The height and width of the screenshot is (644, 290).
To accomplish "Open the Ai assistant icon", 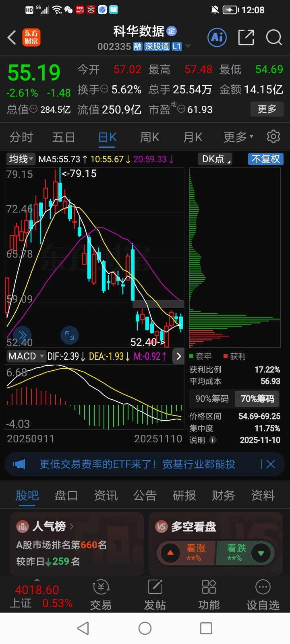I will click(217, 37).
